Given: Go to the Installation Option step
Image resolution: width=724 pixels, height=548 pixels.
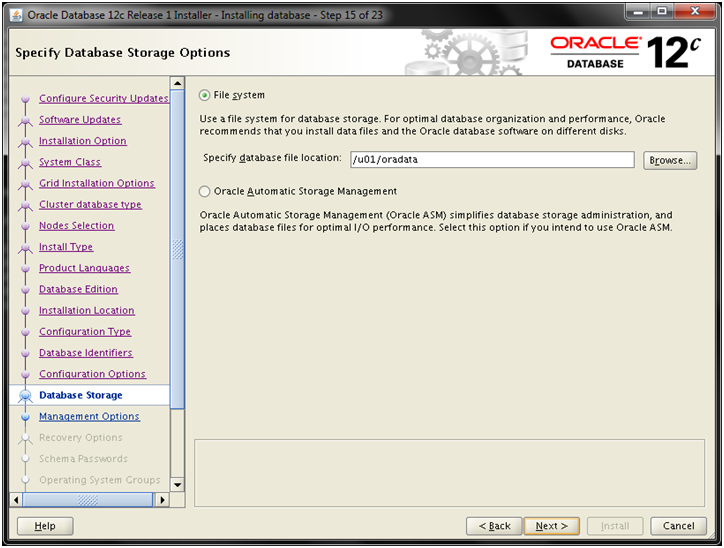Looking at the screenshot, I should tap(83, 141).
